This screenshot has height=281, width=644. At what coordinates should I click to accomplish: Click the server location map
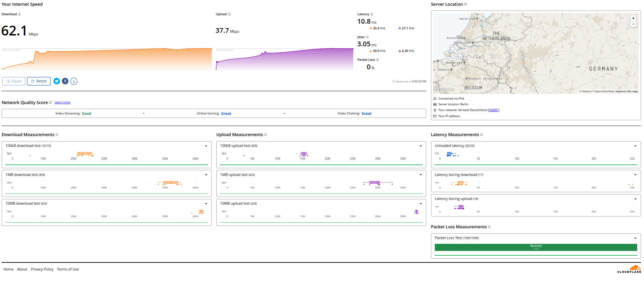click(x=536, y=53)
